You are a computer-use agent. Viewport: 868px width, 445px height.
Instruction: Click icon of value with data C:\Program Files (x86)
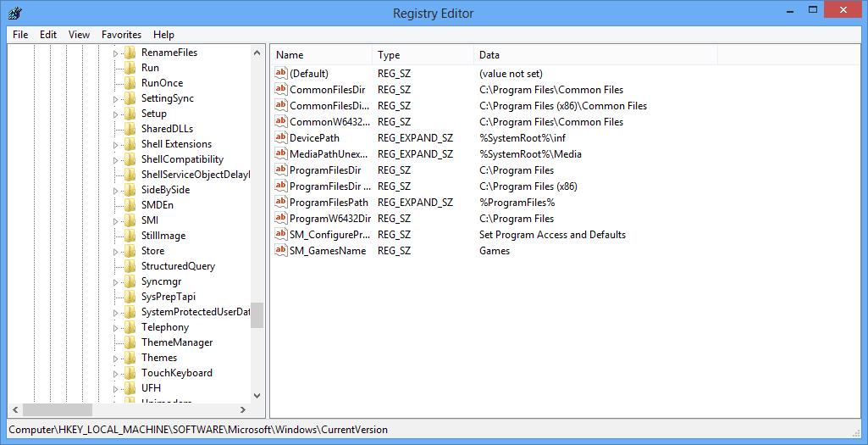[x=281, y=186]
